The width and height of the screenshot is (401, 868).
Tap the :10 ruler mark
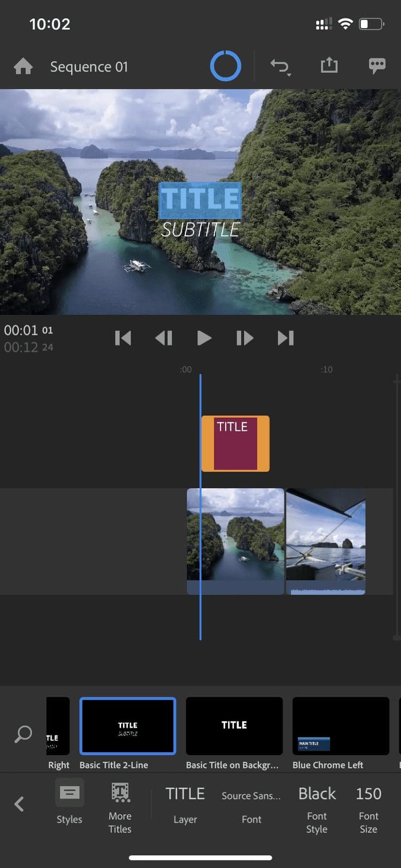pyautogui.click(x=327, y=370)
